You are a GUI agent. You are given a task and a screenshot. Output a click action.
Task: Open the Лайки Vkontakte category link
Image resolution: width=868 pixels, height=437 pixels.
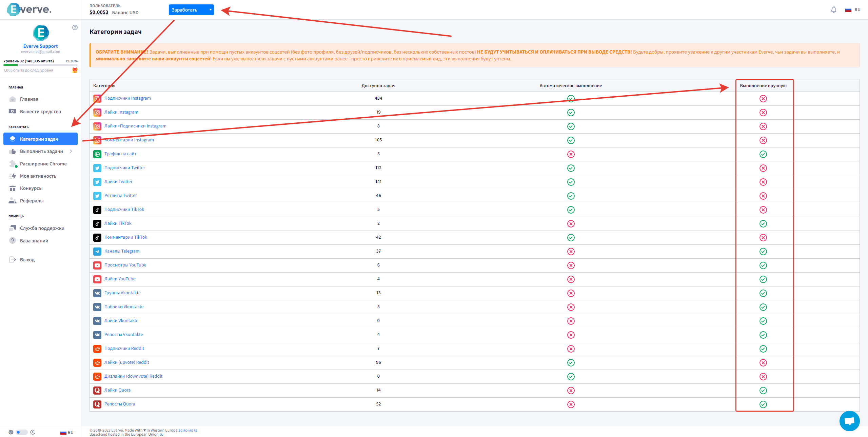pos(121,321)
